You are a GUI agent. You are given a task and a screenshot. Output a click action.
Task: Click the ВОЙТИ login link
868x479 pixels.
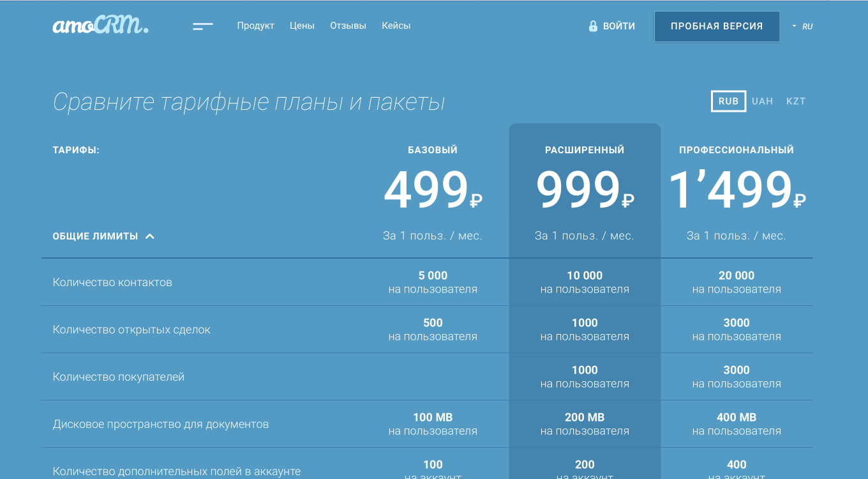click(618, 26)
